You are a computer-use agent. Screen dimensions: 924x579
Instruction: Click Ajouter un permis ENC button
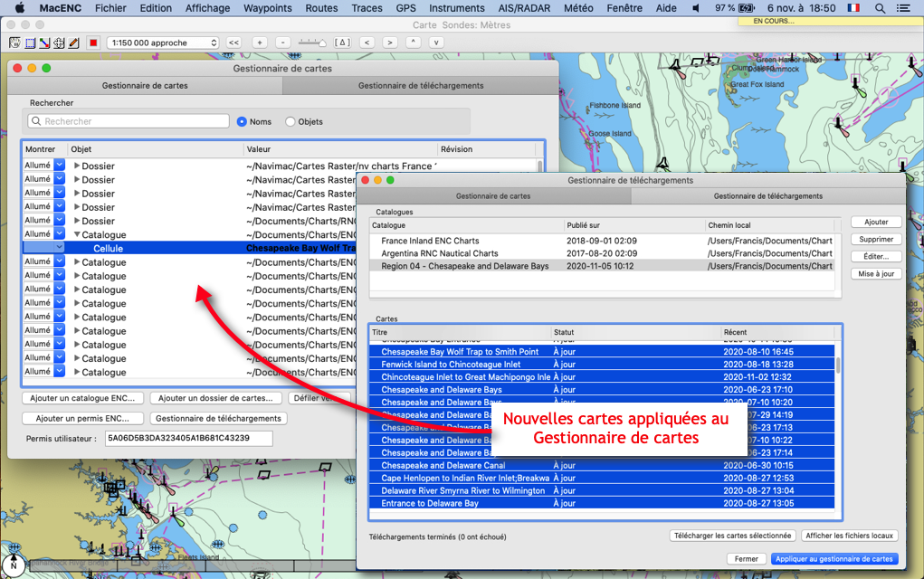click(x=82, y=418)
